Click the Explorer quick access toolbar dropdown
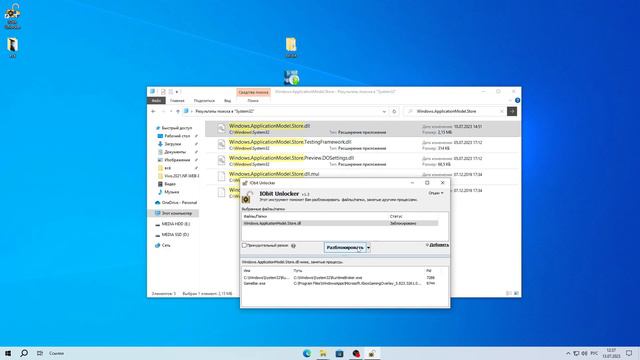This screenshot has width=640, height=360. click(x=177, y=92)
